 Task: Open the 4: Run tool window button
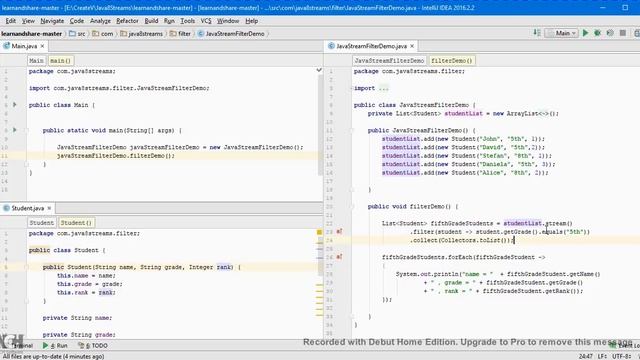click(56, 345)
